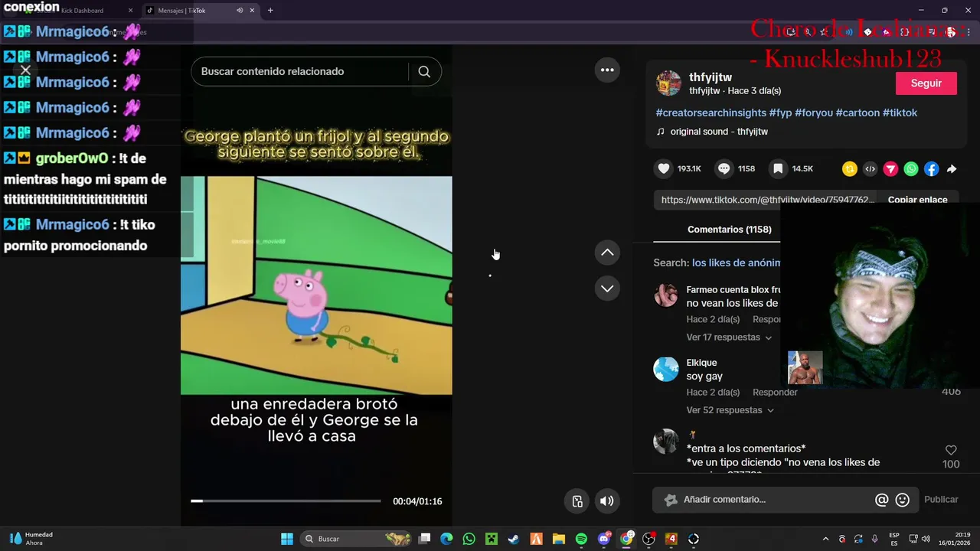
Task: Show hidden system tray icons chevron
Action: [825, 539]
